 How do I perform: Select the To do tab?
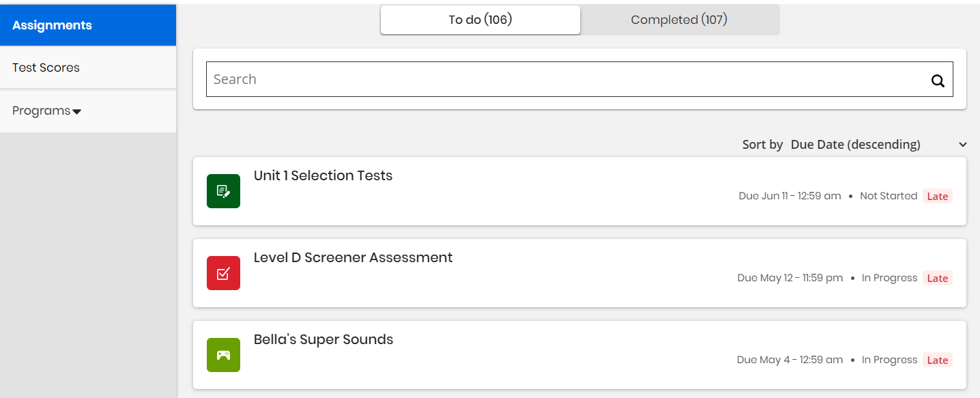tap(480, 20)
